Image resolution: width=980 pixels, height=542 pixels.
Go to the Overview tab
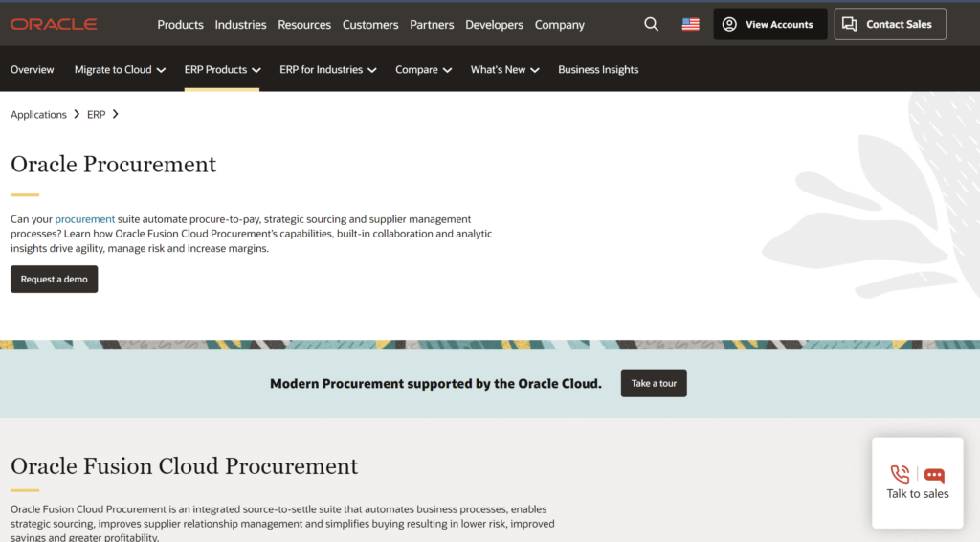pyautogui.click(x=33, y=70)
